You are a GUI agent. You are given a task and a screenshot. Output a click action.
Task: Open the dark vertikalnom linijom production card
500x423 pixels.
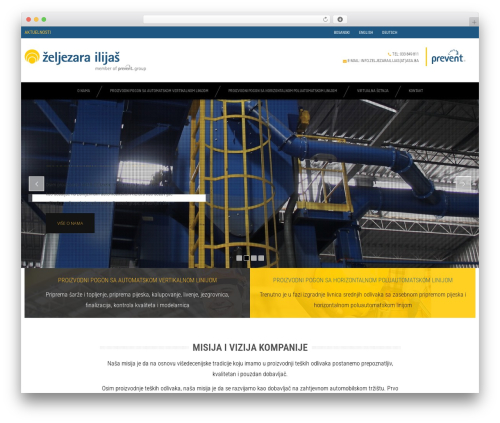click(x=137, y=293)
